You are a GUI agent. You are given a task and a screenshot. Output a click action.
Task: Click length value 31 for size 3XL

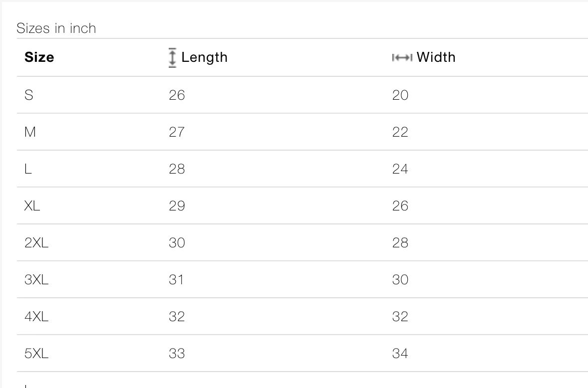pos(176,279)
